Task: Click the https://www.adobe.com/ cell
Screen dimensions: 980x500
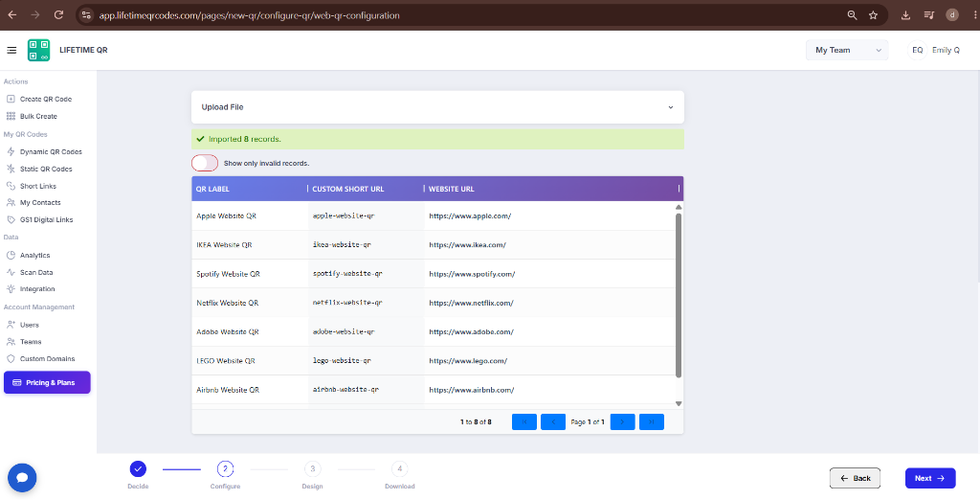Action: 549,331
